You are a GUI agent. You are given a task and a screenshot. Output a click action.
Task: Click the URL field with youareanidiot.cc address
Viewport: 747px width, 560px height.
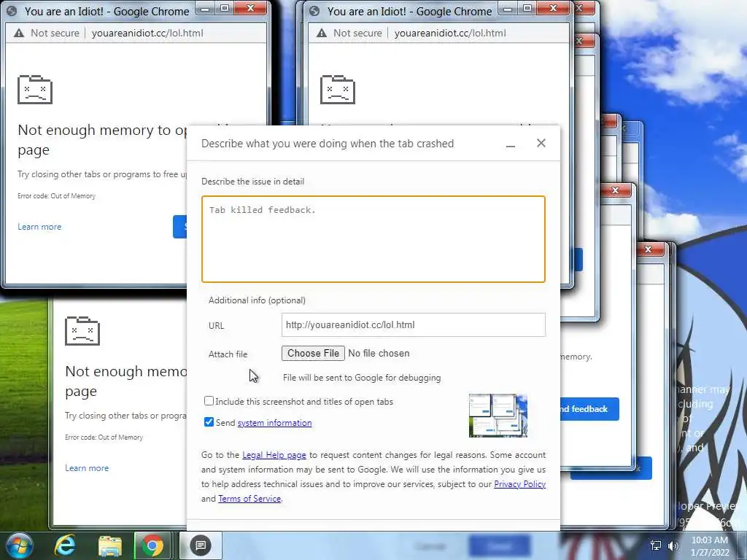[414, 324]
